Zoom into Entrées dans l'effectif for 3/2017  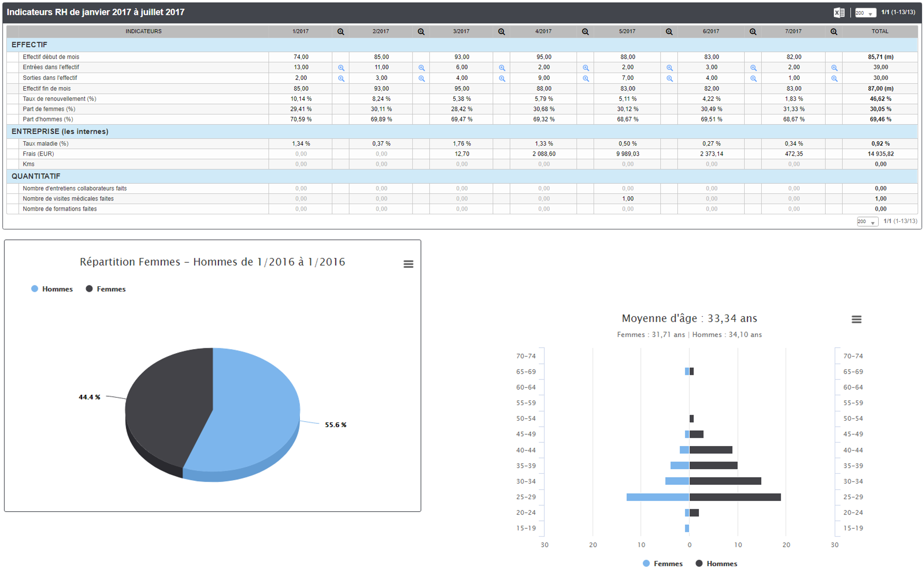pos(502,68)
